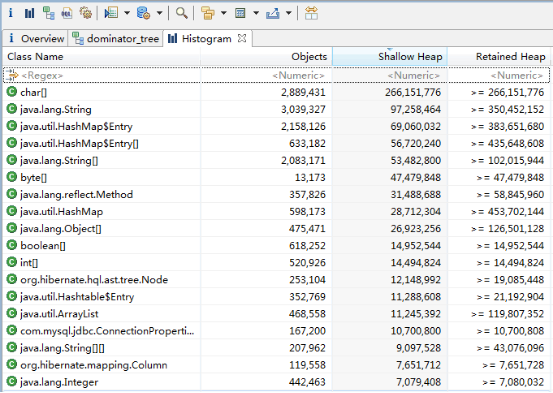Click shallow heap value 7,651,712

(418, 365)
